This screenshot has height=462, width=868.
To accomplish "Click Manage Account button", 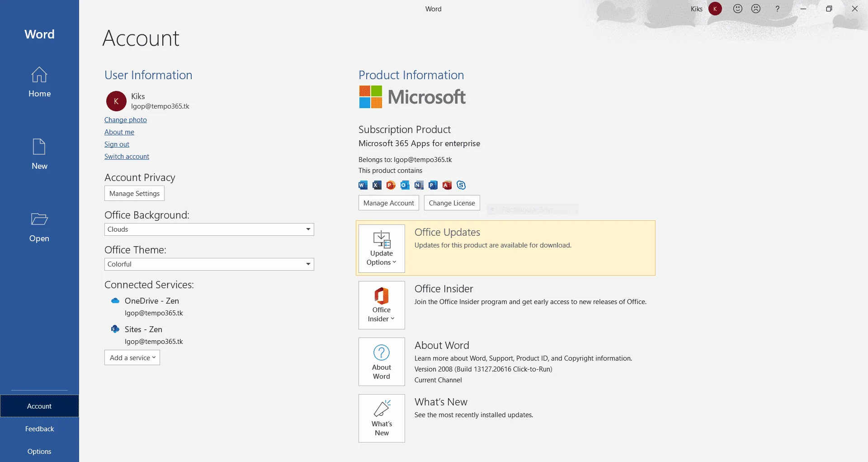I will click(389, 203).
